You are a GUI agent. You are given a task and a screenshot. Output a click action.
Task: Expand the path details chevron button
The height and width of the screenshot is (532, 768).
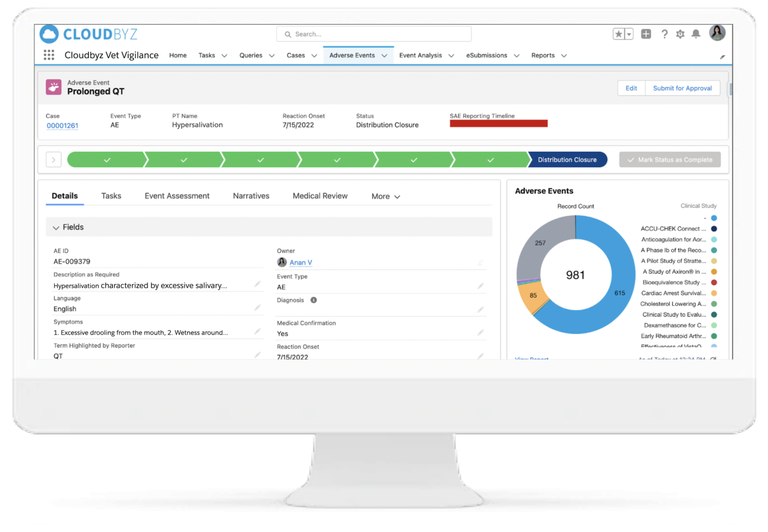coord(54,160)
